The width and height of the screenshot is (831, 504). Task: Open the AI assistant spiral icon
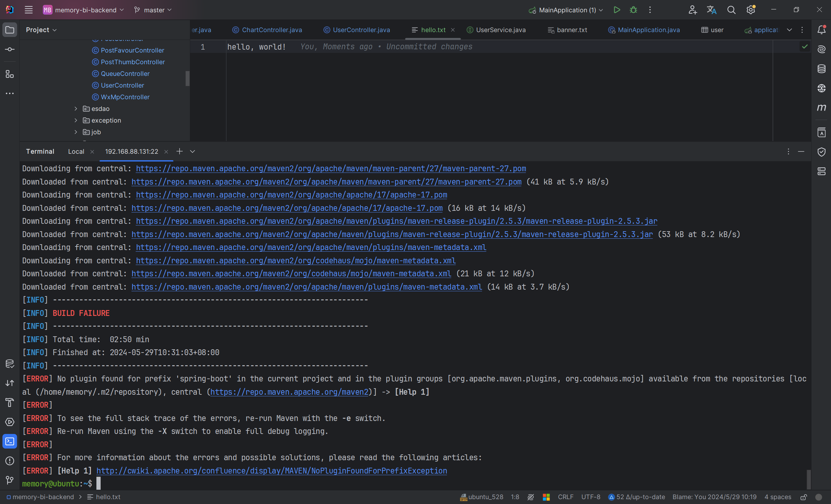(x=821, y=49)
